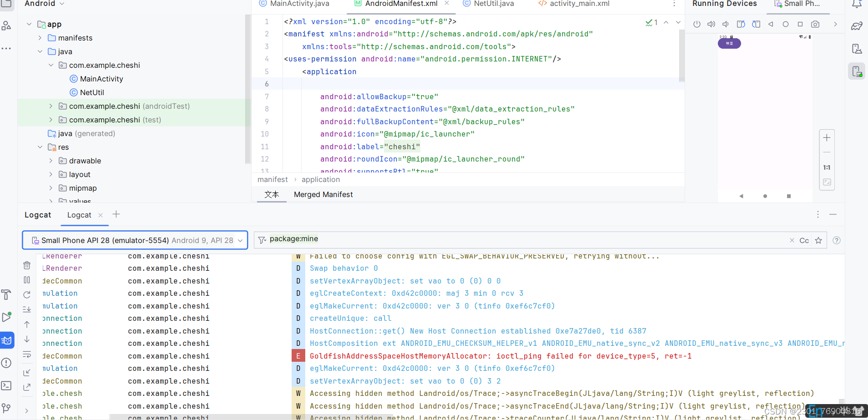Screen dimensions: 868x420
Task: Toggle case-sensitive Cc filter in Logcat
Action: [x=804, y=240]
